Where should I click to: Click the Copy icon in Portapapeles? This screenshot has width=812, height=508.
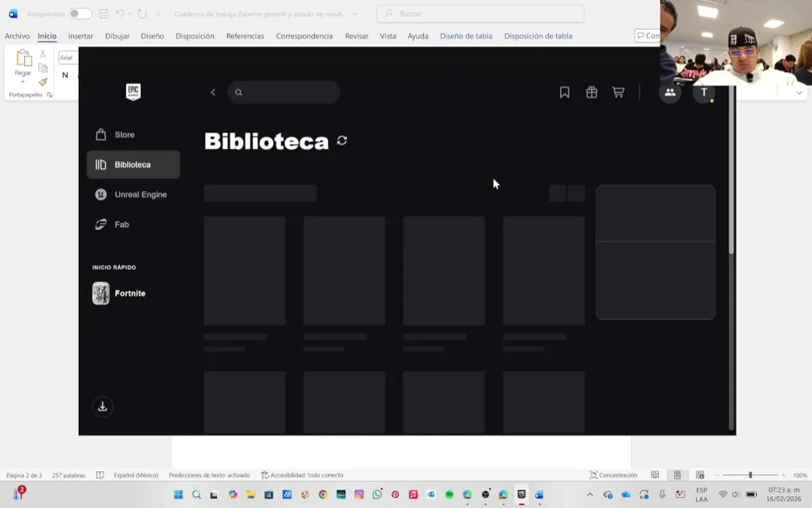43,68
